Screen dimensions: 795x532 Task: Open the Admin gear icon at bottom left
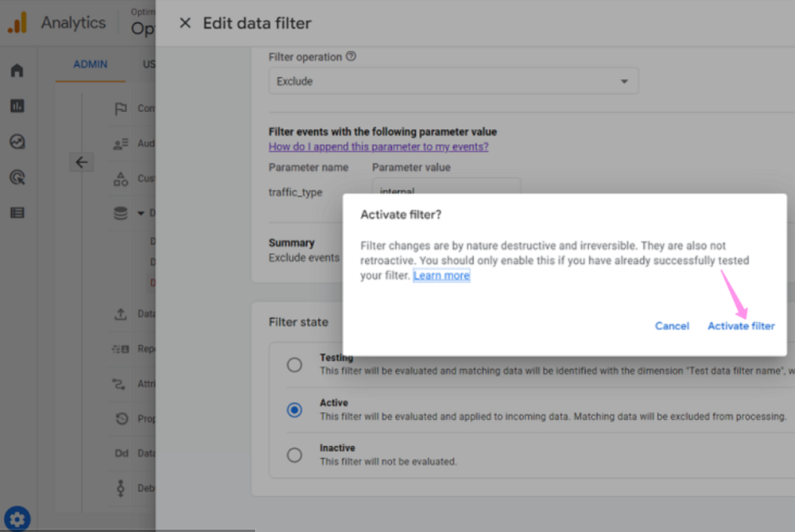coord(17,519)
